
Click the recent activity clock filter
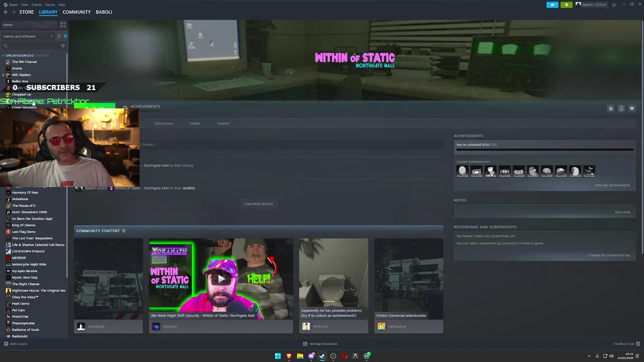click(59, 36)
